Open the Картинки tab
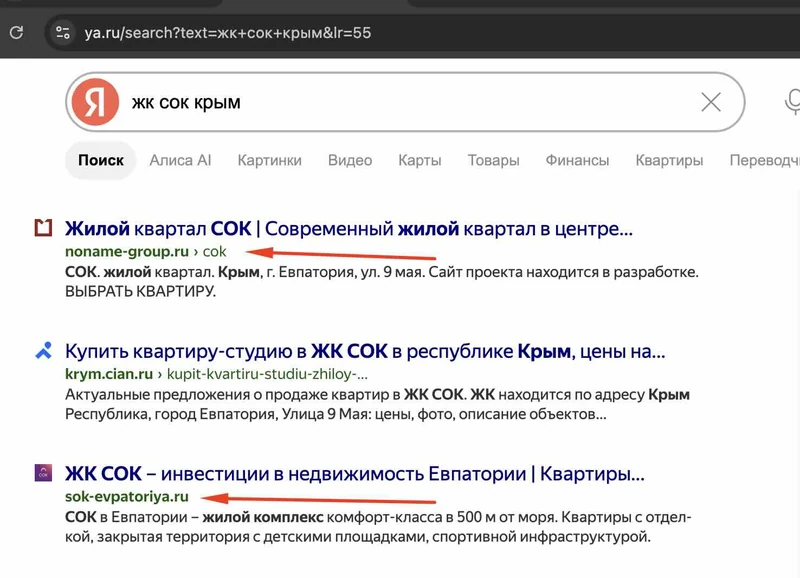The image size is (800, 578). tap(269, 160)
